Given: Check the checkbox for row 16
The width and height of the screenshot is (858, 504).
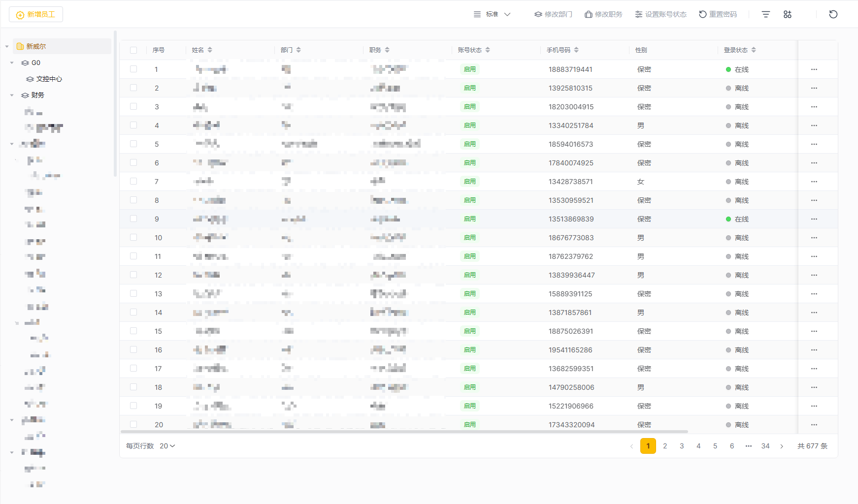Looking at the screenshot, I should pyautogui.click(x=133, y=349).
